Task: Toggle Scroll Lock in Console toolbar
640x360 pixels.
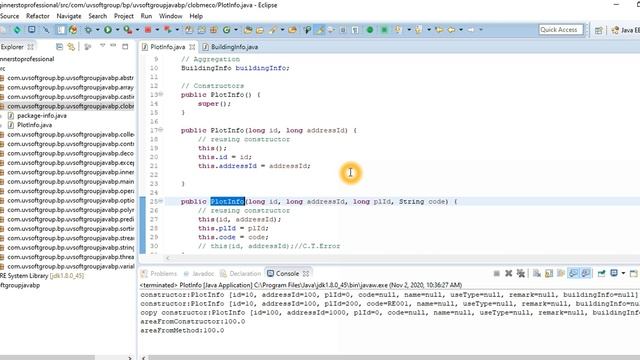Action: click(549, 273)
